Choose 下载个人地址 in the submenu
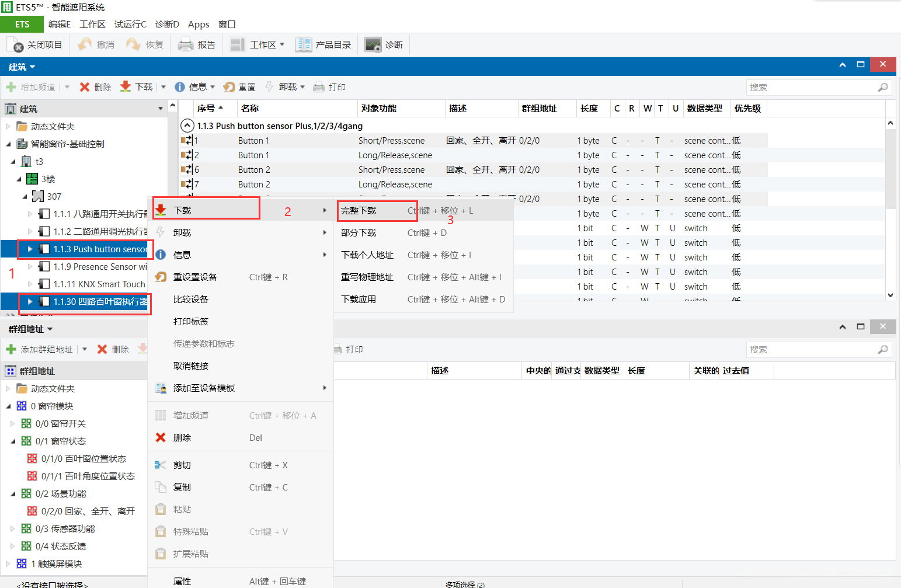 click(423, 255)
